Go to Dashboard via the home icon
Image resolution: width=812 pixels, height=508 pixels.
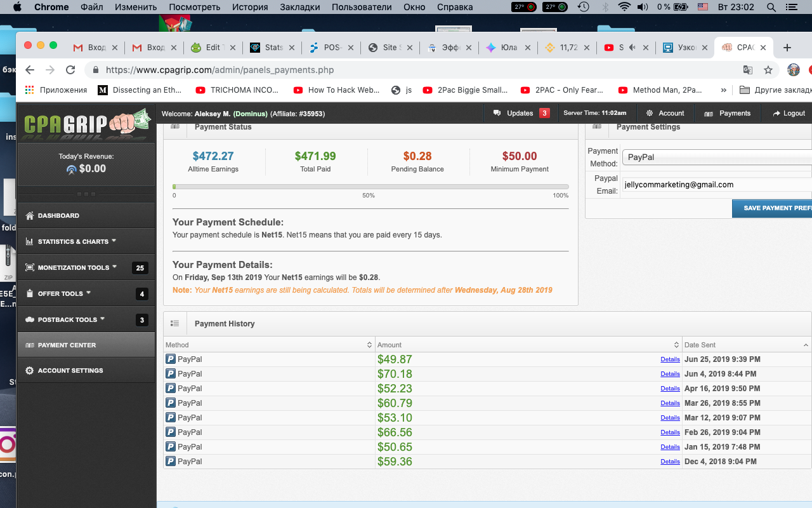[30, 215]
